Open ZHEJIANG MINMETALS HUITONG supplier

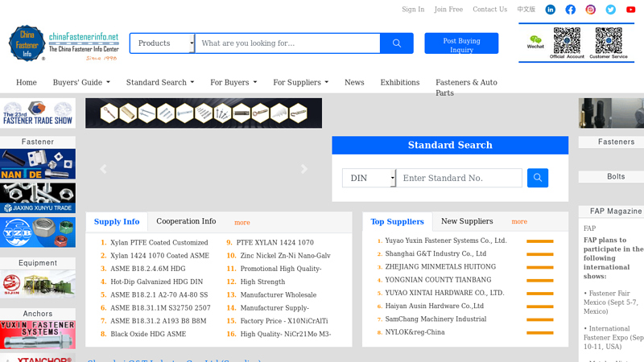coord(440,267)
